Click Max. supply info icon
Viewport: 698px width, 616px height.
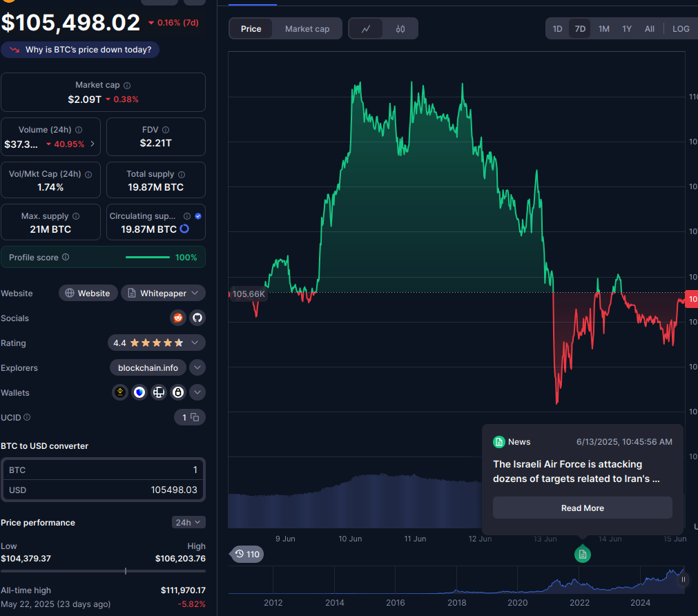point(76,216)
